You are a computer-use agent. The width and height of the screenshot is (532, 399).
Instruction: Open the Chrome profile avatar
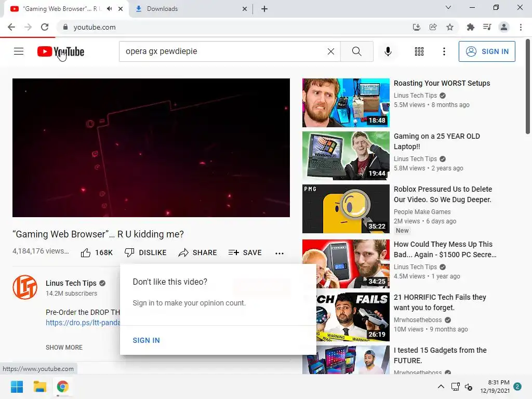tap(504, 27)
